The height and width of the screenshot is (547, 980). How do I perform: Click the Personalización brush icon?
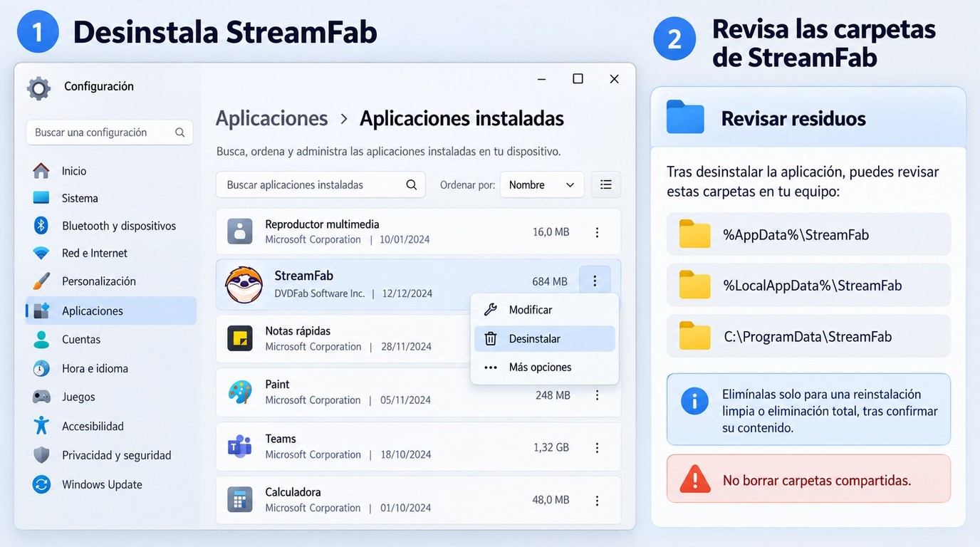(x=41, y=281)
